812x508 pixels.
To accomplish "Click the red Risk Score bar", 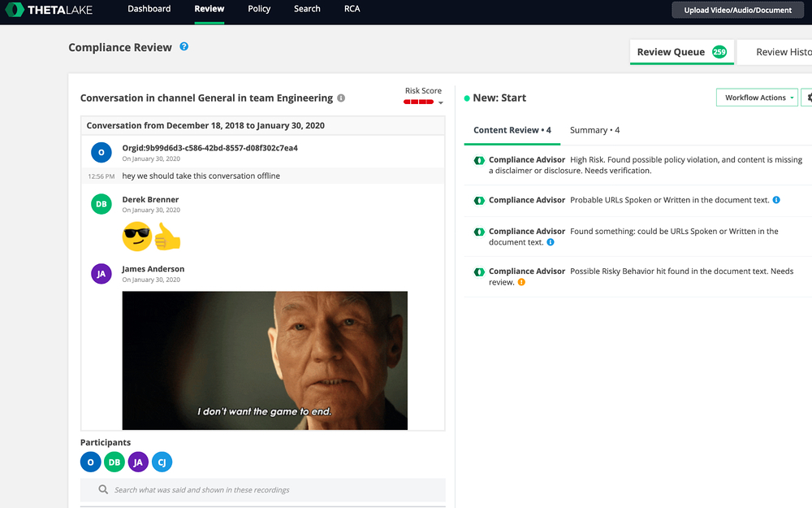I will click(x=418, y=102).
